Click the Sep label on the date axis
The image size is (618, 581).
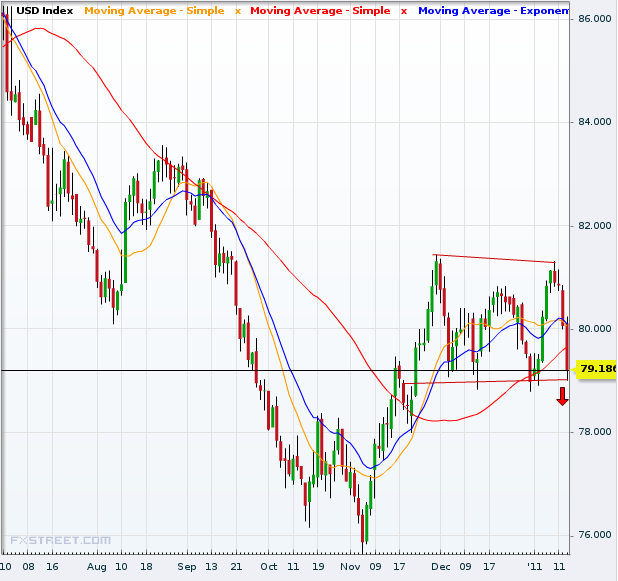tap(186, 567)
